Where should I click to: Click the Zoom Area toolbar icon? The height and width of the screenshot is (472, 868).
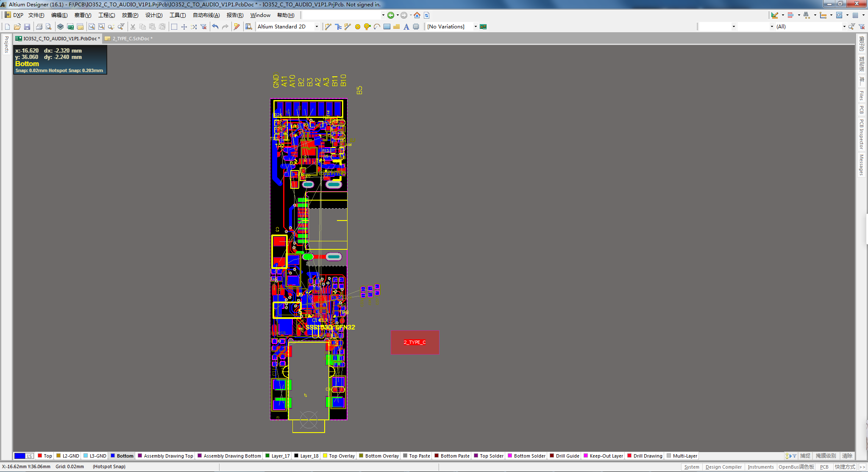coord(101,26)
